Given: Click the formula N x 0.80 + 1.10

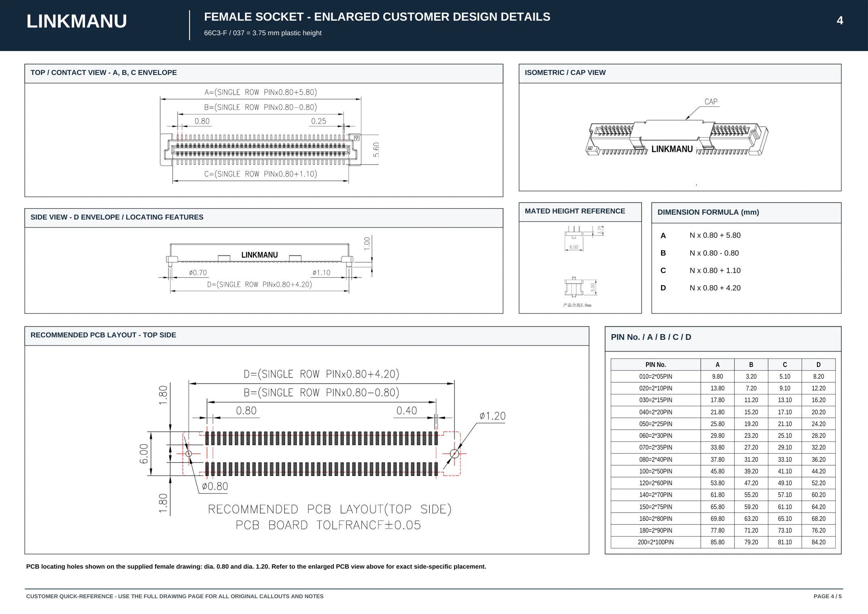Looking at the screenshot, I should tap(715, 271).
